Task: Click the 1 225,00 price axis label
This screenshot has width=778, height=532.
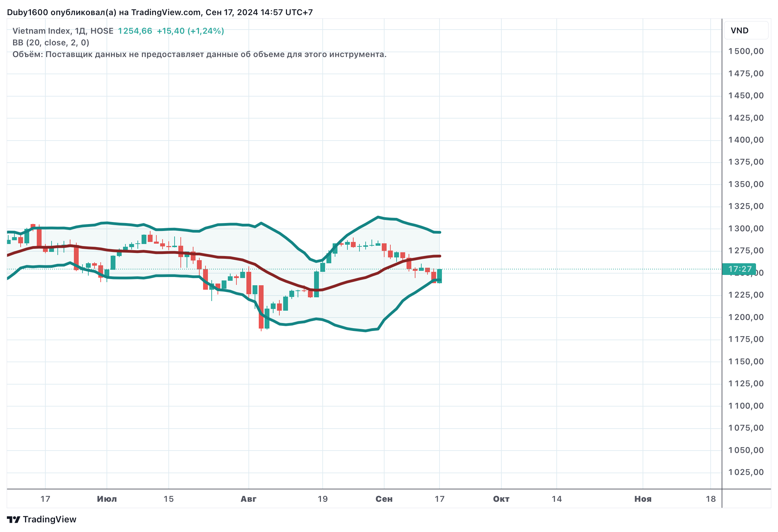Action: click(746, 295)
